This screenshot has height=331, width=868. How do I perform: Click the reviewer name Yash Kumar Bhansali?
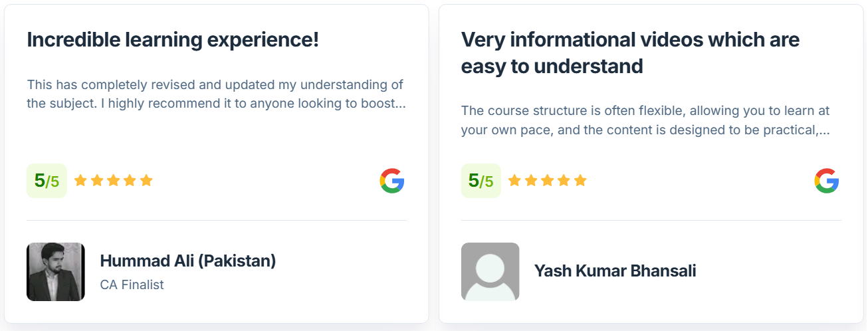(615, 271)
